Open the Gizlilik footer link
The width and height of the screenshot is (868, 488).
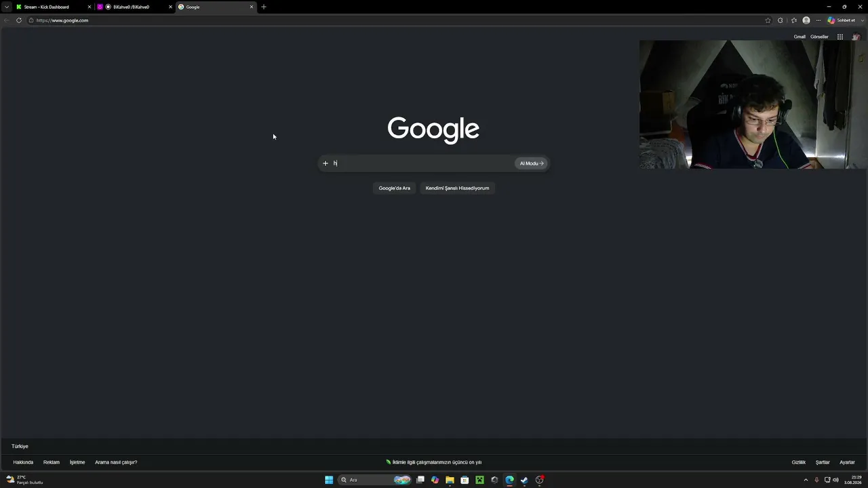[x=799, y=462]
